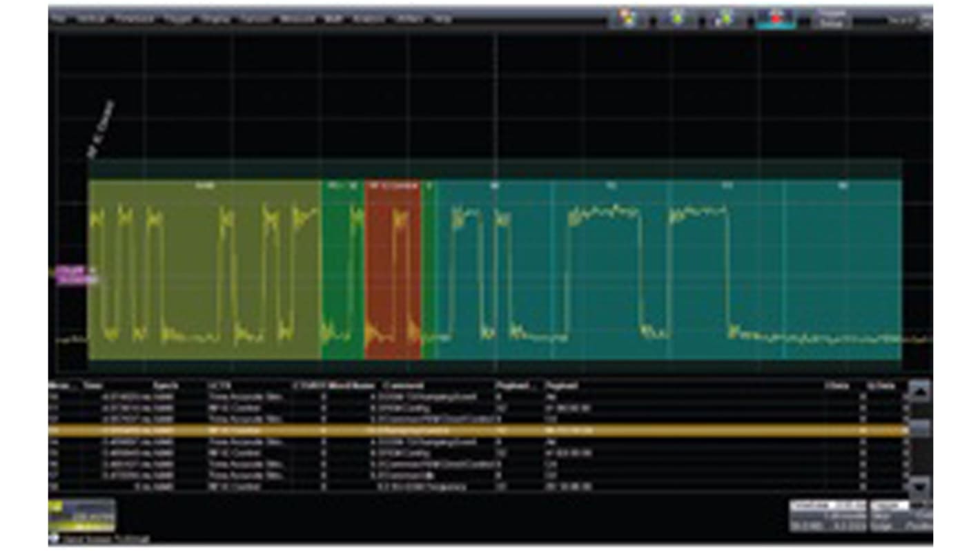Viewport: 980px width, 551px height.
Task: Select the olive-yellow decoded segment of the waveform
Action: (x=205, y=269)
